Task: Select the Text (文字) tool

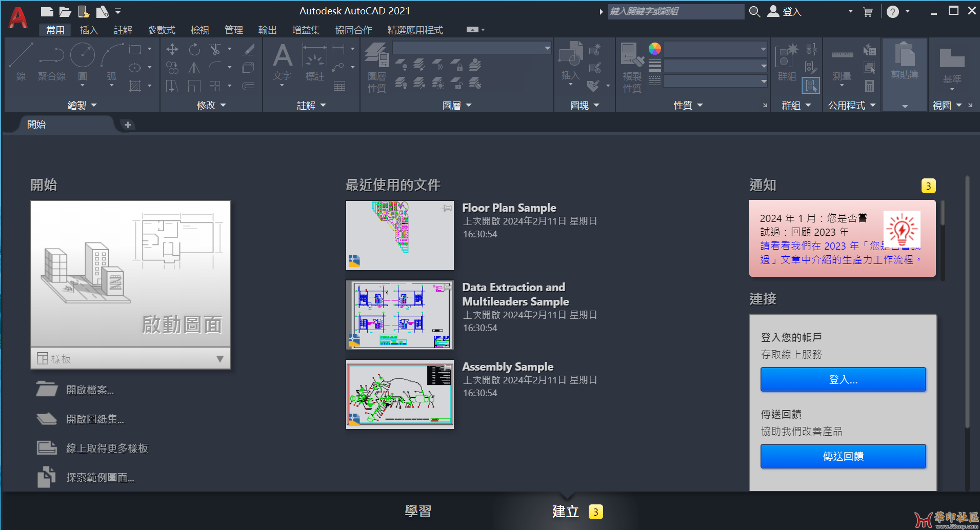Action: [282, 63]
